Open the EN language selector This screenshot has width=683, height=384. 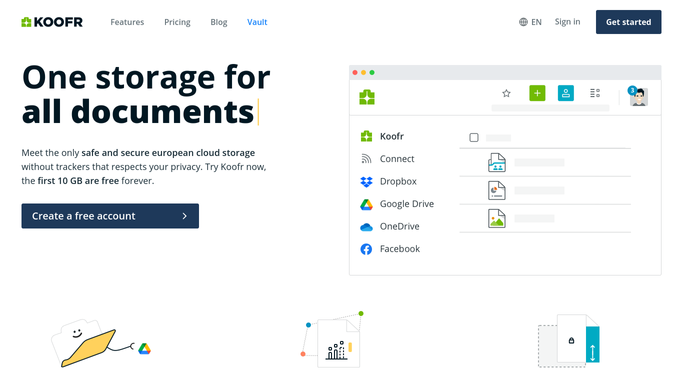pos(530,22)
